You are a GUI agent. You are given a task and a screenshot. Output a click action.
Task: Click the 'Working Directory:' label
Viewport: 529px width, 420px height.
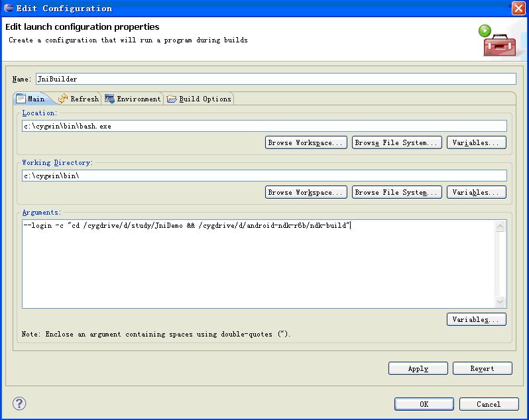tap(58, 162)
